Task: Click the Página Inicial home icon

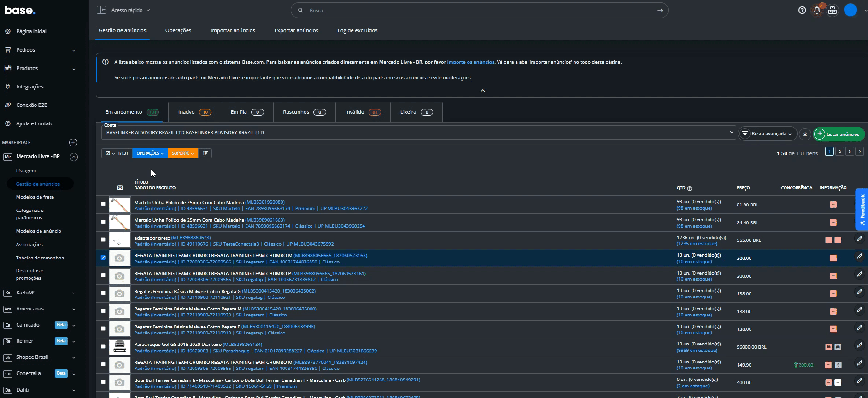Action: 8,31
